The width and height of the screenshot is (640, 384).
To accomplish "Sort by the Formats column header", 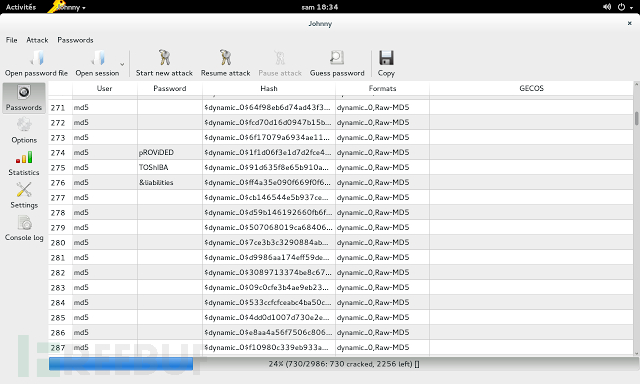I will pyautogui.click(x=382, y=88).
